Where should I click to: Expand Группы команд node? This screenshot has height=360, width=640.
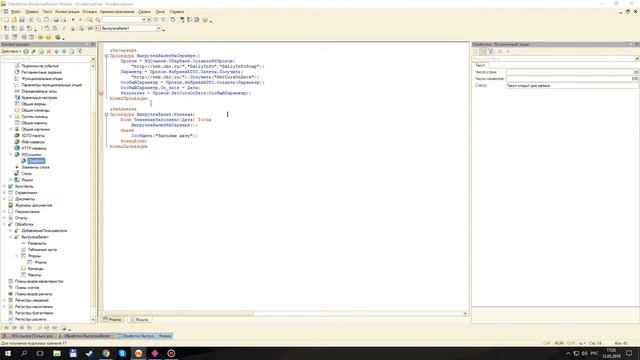[x=11, y=117]
